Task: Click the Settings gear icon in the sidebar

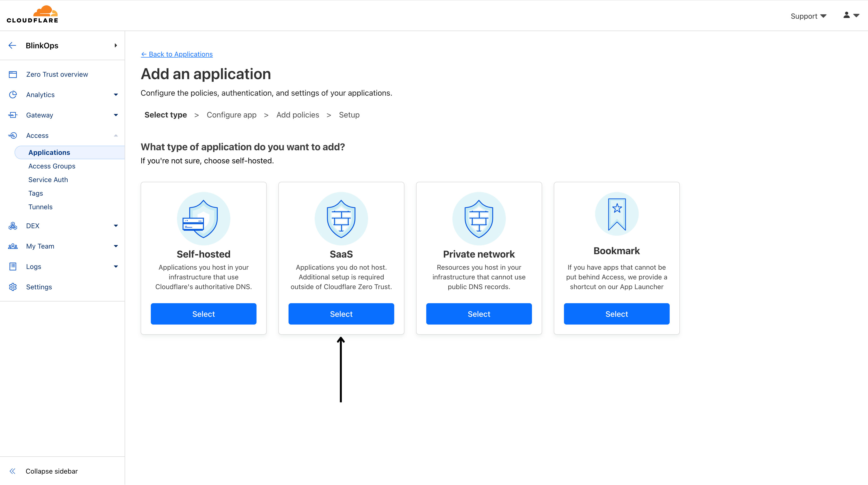Action: coord(13,287)
